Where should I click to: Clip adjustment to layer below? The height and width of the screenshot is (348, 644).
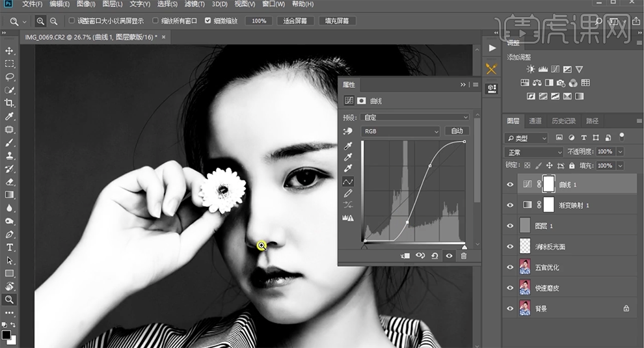click(x=405, y=256)
